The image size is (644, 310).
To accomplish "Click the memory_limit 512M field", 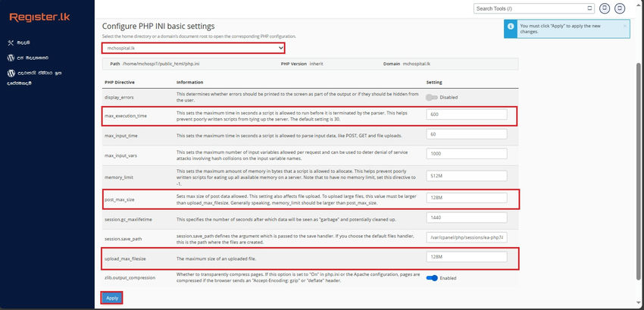I will pos(467,176).
